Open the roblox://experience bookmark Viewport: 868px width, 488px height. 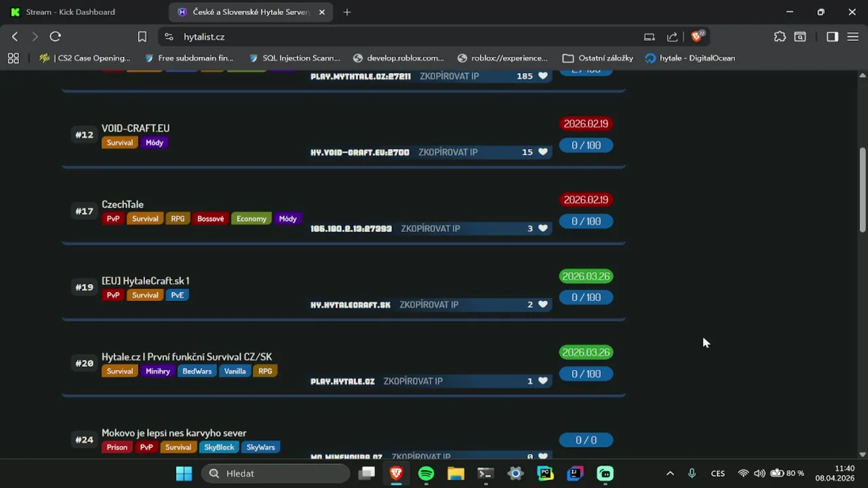pos(502,58)
